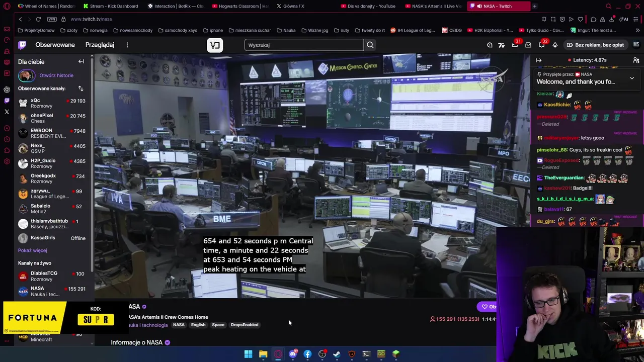This screenshot has height=362, width=644.
Task: Click Pokaż więcej in followed channels
Action: click(33, 250)
